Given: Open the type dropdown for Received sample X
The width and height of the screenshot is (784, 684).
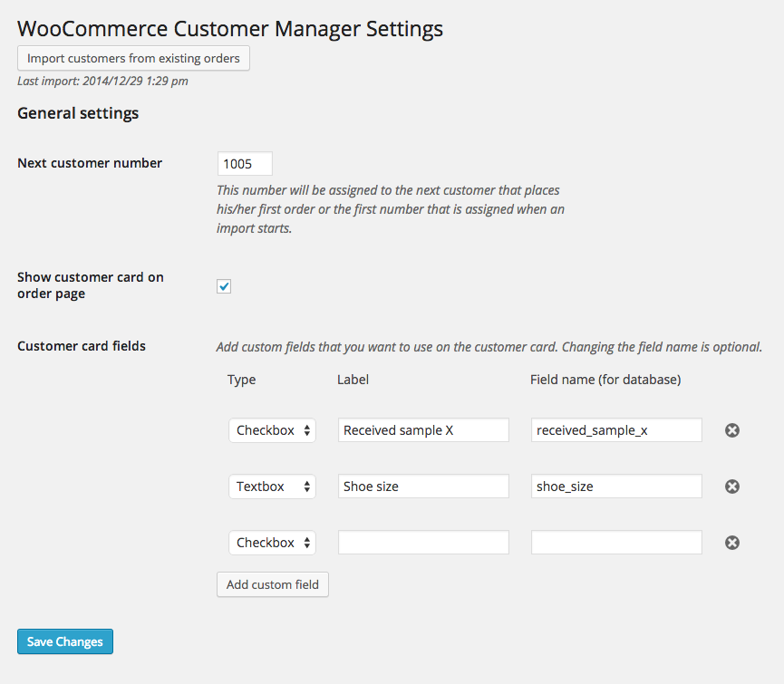Looking at the screenshot, I should point(272,429).
